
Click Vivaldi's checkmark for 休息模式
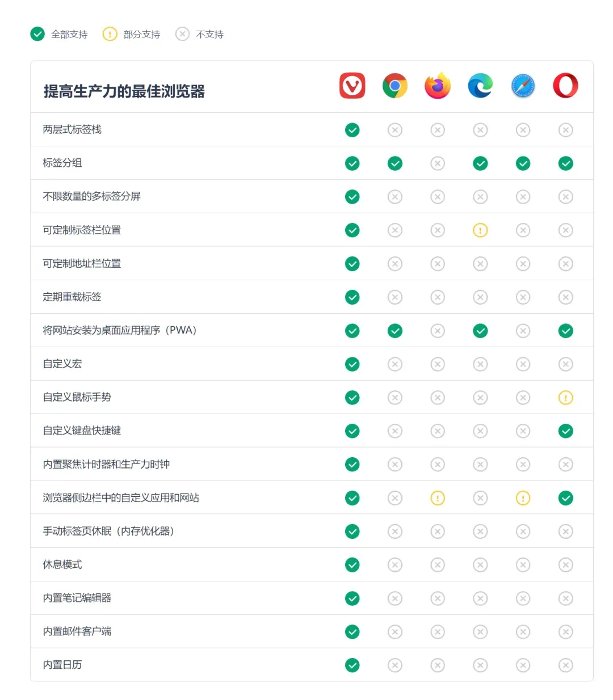coord(352,565)
